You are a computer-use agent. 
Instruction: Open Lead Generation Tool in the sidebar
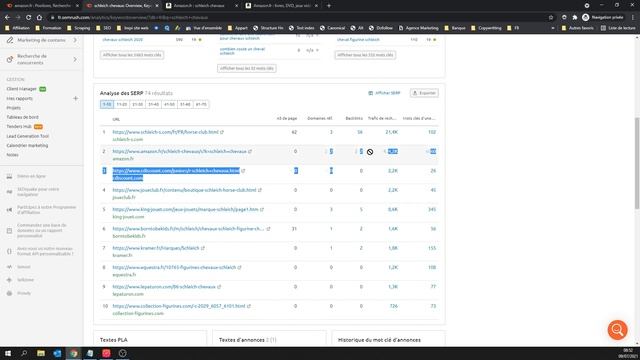point(28,136)
